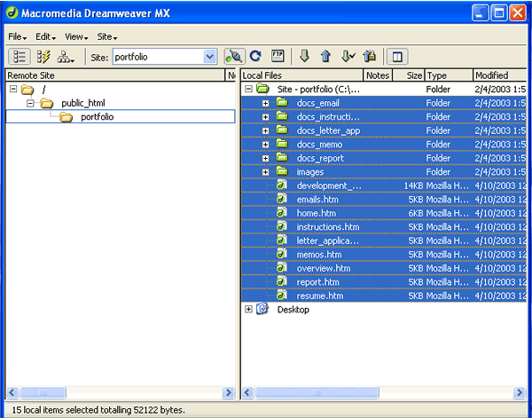Collapse the public_html remote folder

[x=31, y=103]
